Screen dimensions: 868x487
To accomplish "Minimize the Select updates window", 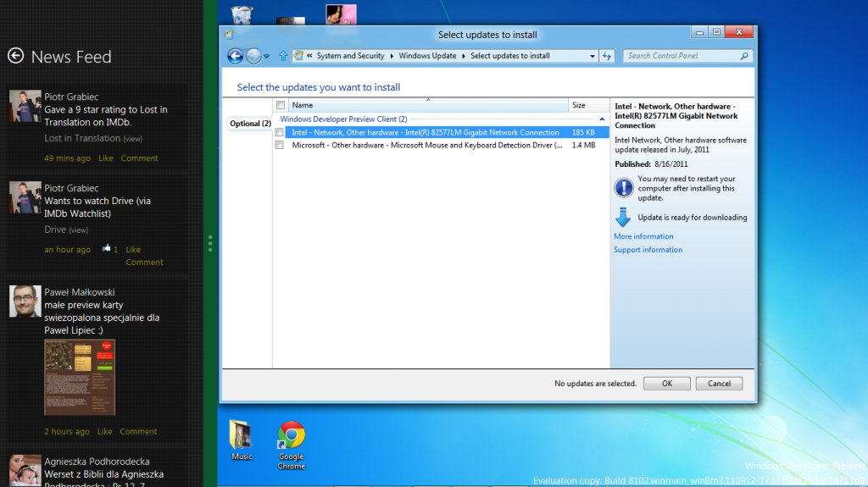I will (x=699, y=32).
